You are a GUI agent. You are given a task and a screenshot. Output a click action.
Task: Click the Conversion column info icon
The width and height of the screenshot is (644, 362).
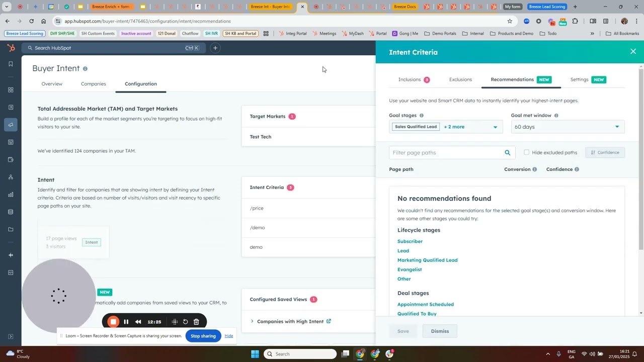pyautogui.click(x=534, y=169)
